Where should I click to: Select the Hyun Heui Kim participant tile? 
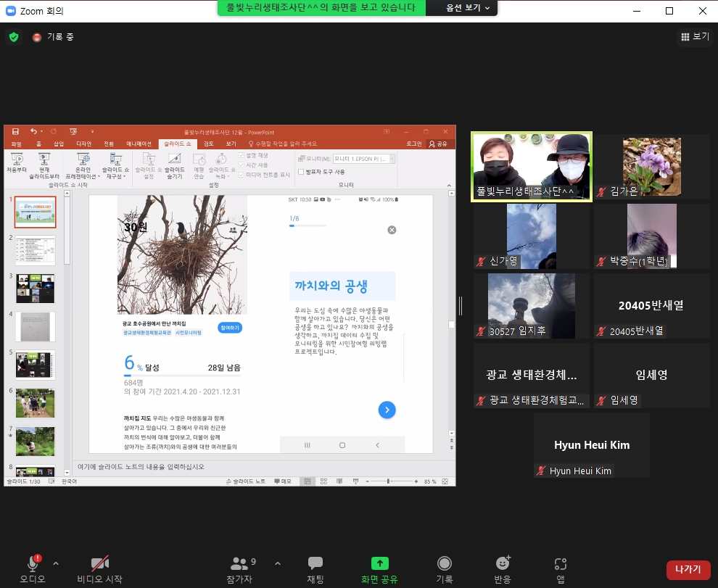click(x=592, y=445)
